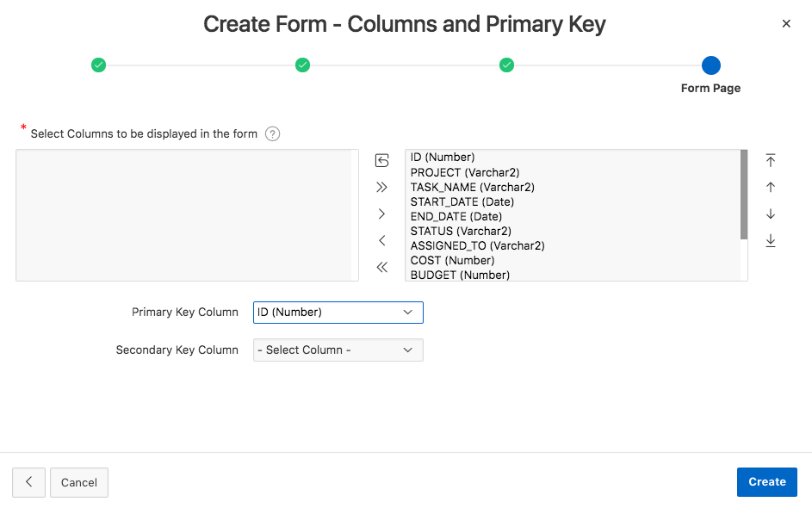The width and height of the screenshot is (812, 508).
Task: Move selected column to Top
Action: pos(771,160)
